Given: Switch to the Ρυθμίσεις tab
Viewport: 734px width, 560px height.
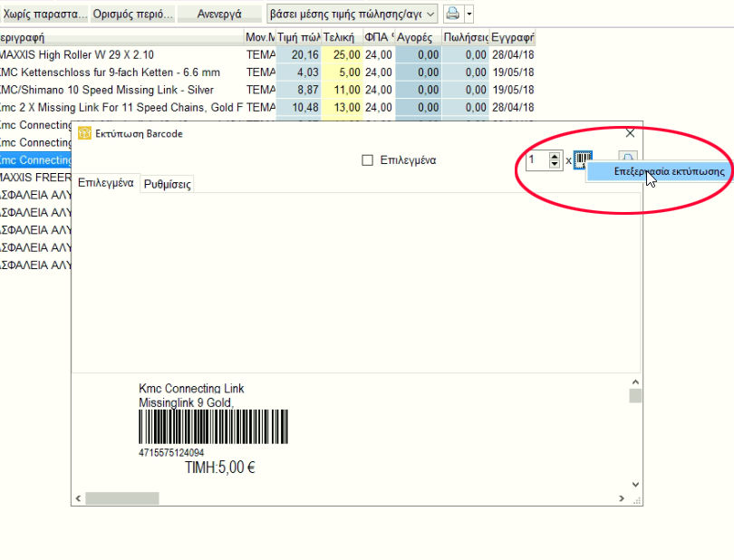Looking at the screenshot, I should point(167,185).
